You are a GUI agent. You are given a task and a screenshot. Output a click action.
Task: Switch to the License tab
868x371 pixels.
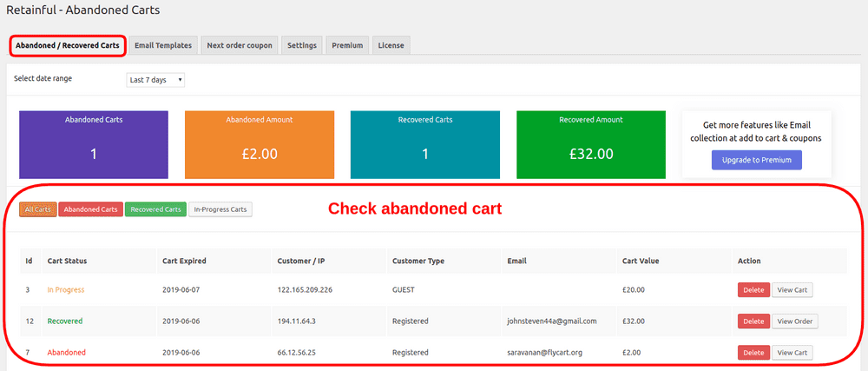coord(391,45)
